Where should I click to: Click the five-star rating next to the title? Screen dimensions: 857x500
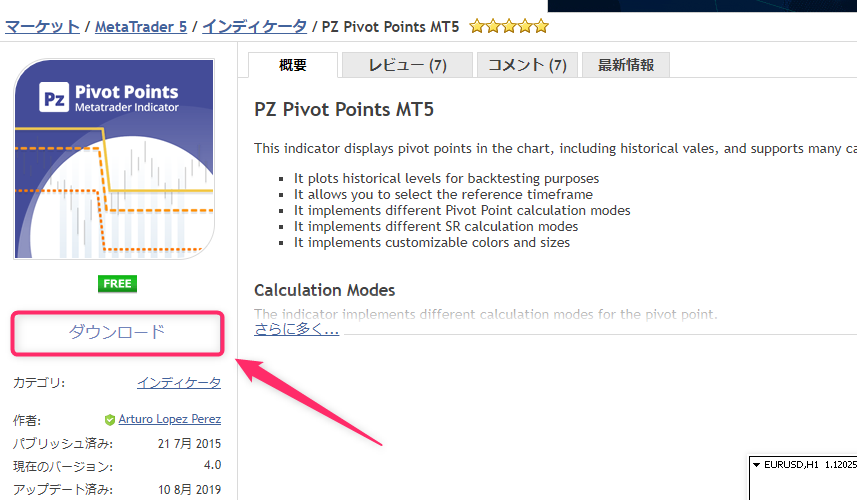coord(509,26)
